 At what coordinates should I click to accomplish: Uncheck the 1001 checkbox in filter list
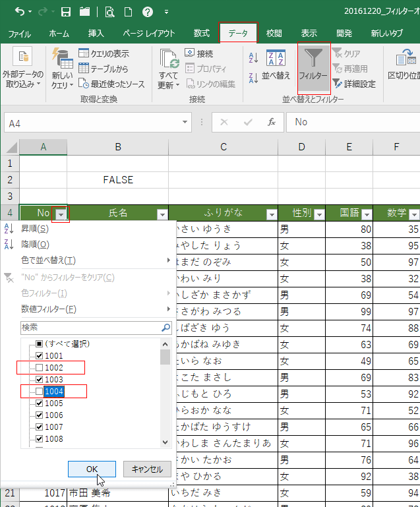click(40, 356)
